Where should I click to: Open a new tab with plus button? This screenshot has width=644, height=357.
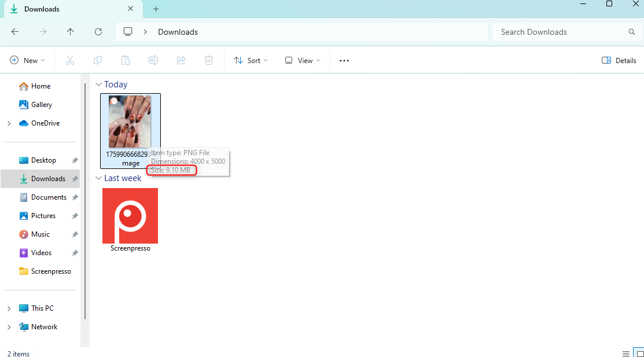click(156, 9)
